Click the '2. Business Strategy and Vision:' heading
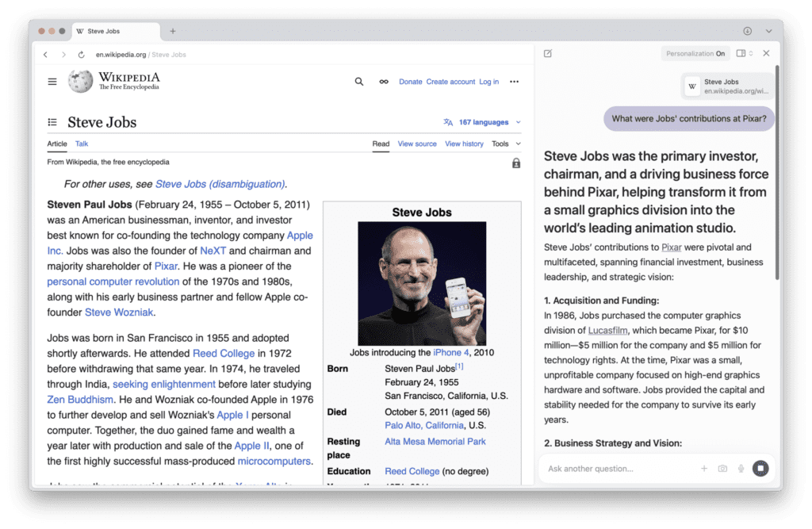Image resolution: width=812 pixels, height=529 pixels. [x=613, y=443]
